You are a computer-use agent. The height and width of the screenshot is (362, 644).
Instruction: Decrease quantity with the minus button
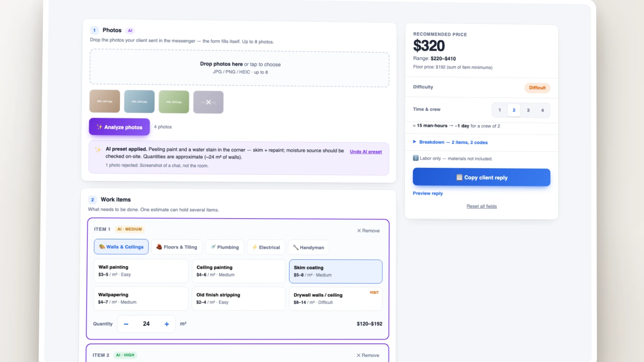point(126,324)
